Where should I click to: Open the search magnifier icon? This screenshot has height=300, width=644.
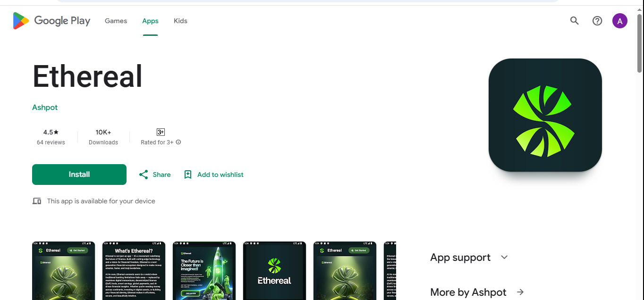(575, 21)
